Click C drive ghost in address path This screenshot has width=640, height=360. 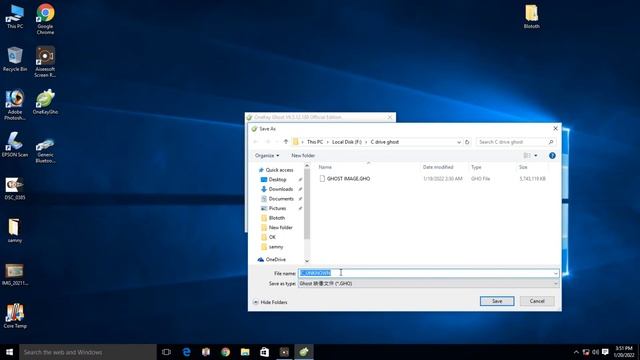(384, 142)
